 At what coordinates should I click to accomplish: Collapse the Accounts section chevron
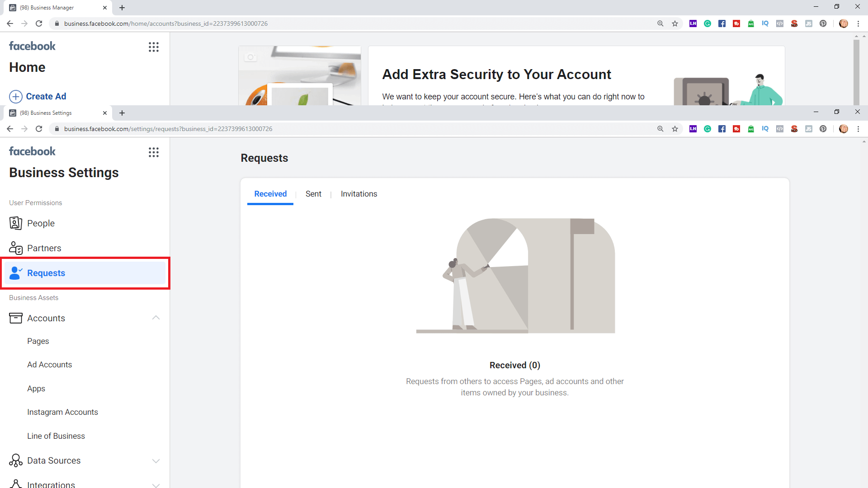(x=156, y=318)
